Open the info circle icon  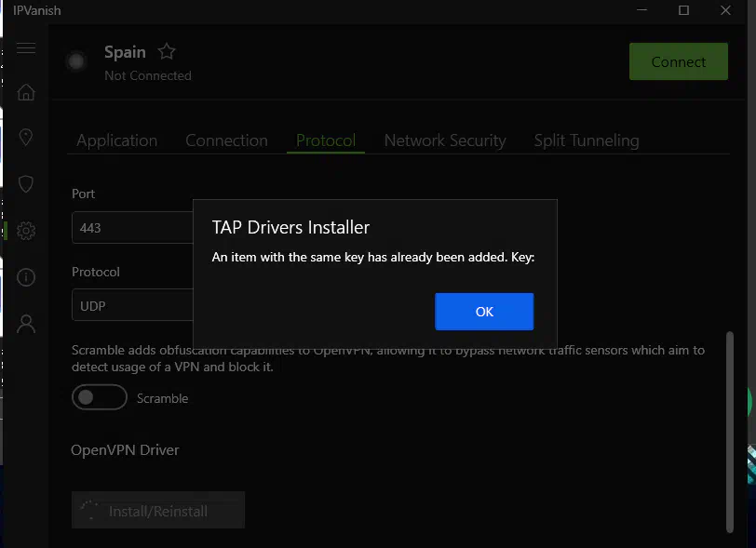26,277
